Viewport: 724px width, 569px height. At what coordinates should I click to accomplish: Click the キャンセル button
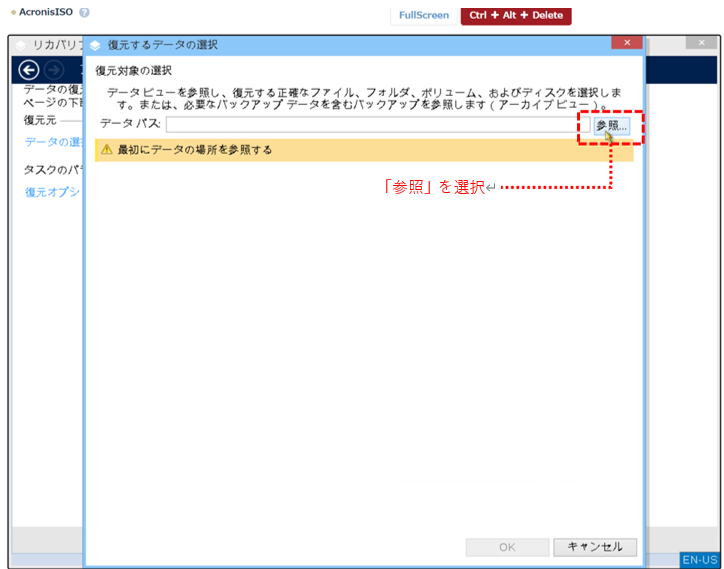595,547
